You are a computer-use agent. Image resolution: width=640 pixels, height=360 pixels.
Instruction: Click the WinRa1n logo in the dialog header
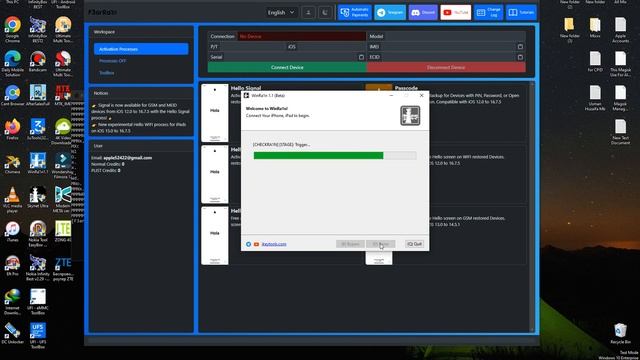coord(410,116)
